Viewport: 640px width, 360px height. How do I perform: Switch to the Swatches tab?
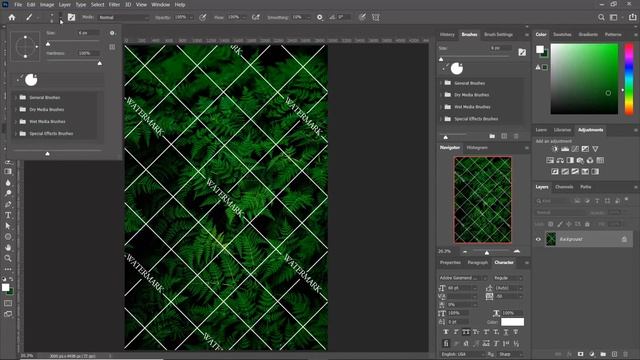coord(562,35)
